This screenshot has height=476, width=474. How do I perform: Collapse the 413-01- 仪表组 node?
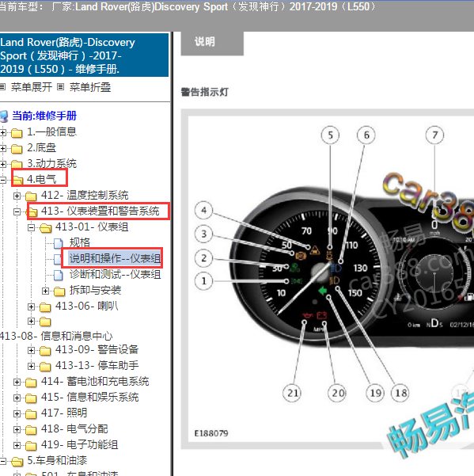pyautogui.click(x=31, y=227)
